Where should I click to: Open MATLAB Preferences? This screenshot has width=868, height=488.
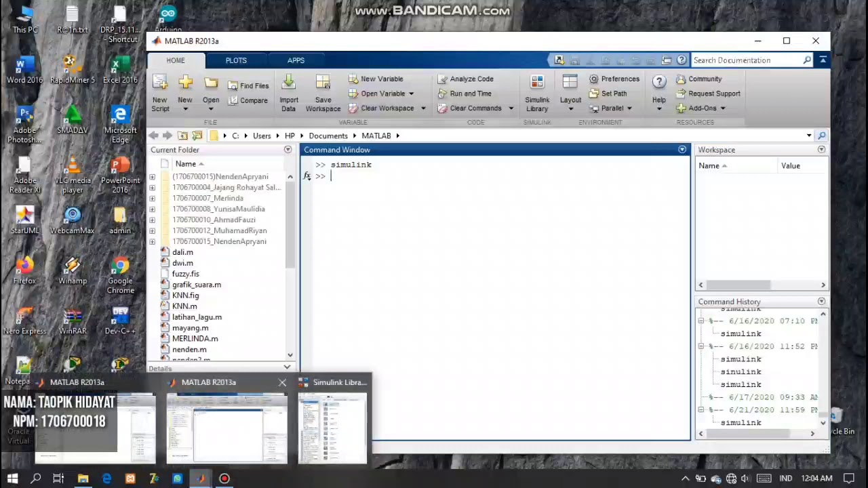pyautogui.click(x=614, y=79)
